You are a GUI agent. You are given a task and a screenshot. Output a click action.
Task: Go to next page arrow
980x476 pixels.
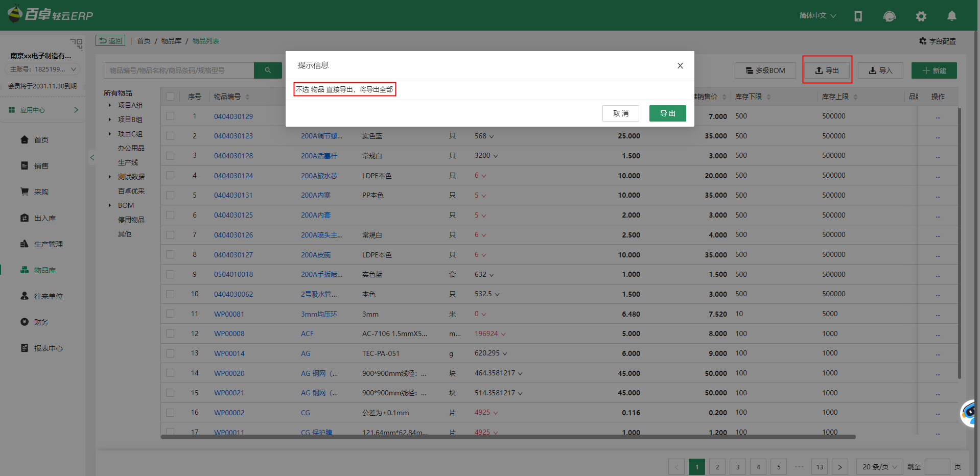coord(840,467)
